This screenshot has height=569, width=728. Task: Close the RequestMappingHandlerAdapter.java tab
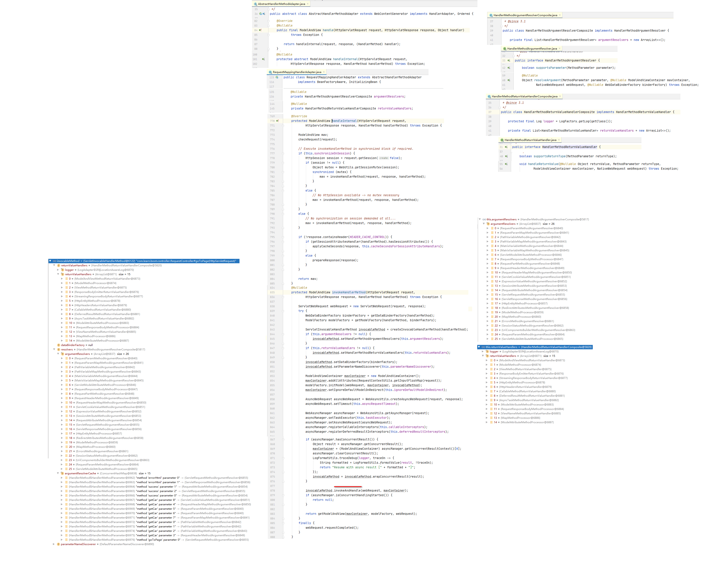click(x=324, y=72)
